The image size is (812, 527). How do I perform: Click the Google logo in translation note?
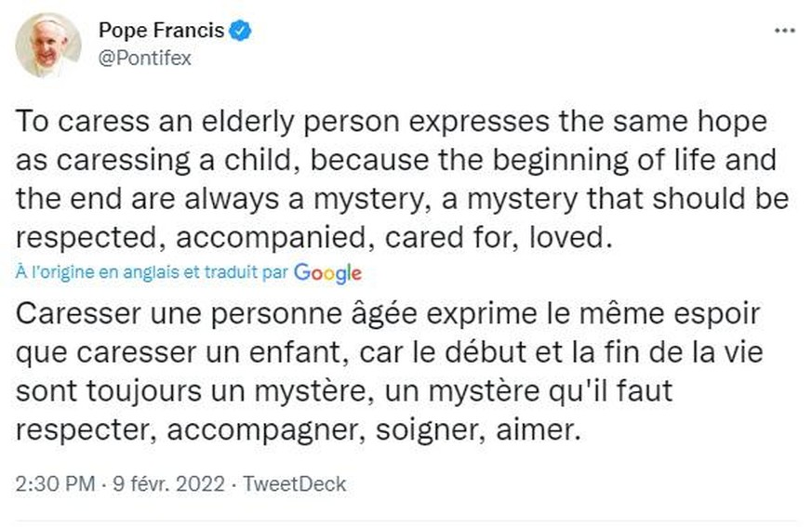click(x=327, y=273)
